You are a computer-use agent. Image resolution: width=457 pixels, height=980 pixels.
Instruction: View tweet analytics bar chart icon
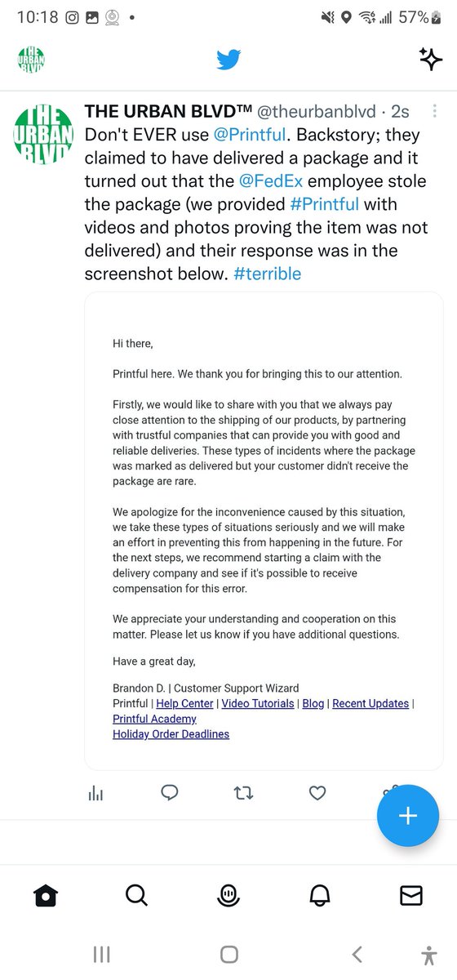pyautogui.click(x=95, y=792)
